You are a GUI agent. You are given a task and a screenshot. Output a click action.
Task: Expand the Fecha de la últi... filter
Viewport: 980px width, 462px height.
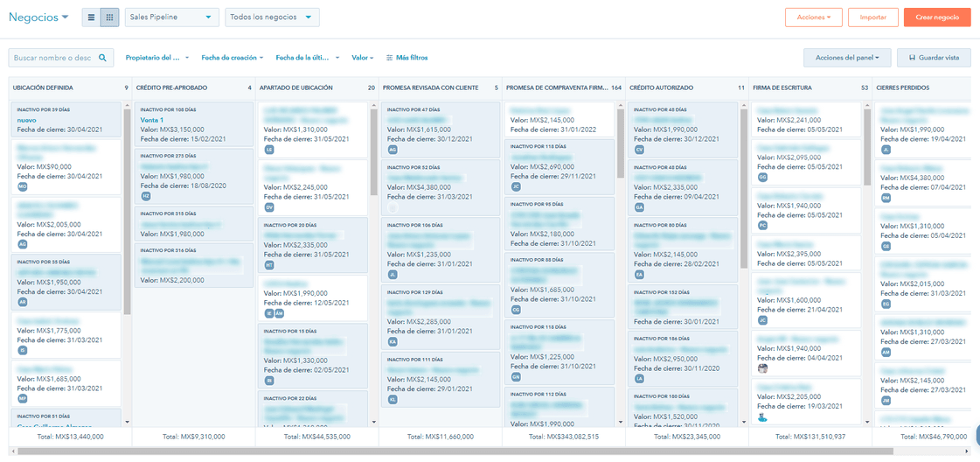[308, 58]
